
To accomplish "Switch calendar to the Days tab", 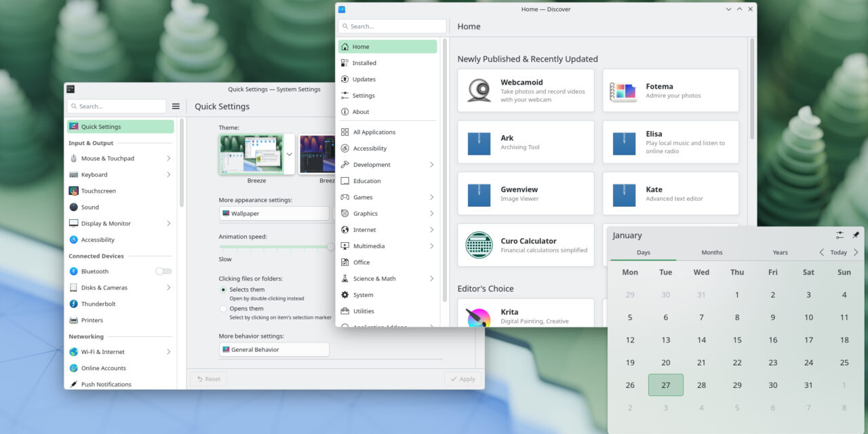I will pyautogui.click(x=644, y=252).
